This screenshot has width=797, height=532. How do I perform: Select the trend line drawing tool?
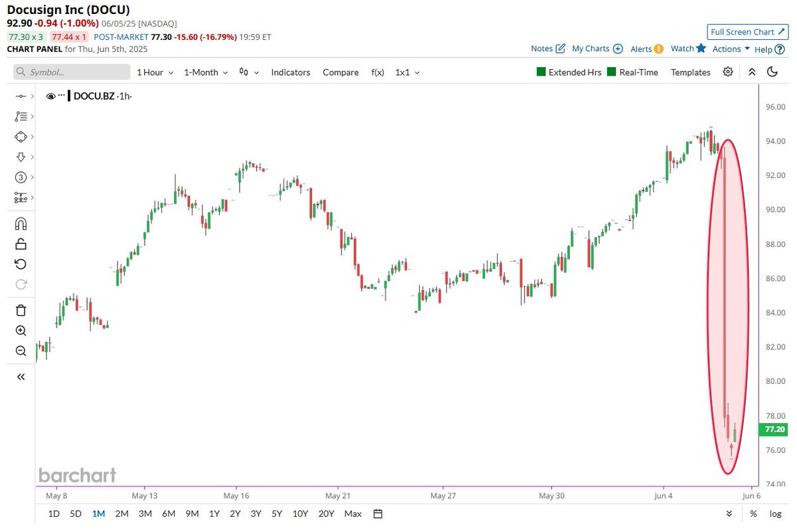(20, 96)
